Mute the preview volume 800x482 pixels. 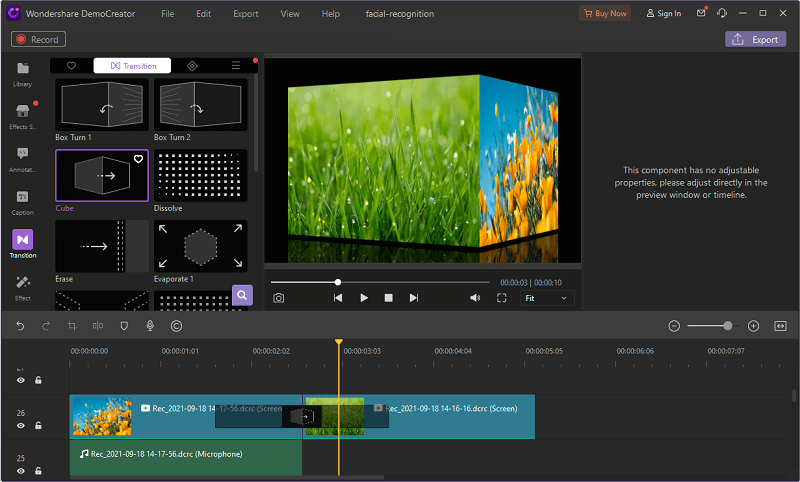[x=475, y=298]
